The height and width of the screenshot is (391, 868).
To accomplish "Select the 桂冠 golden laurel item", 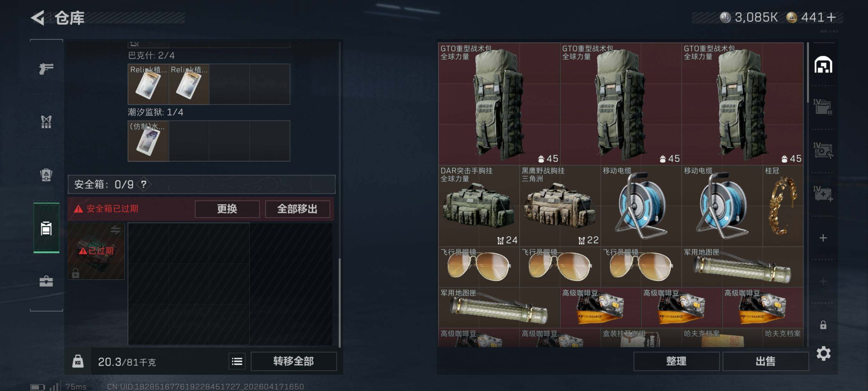I will [x=783, y=206].
